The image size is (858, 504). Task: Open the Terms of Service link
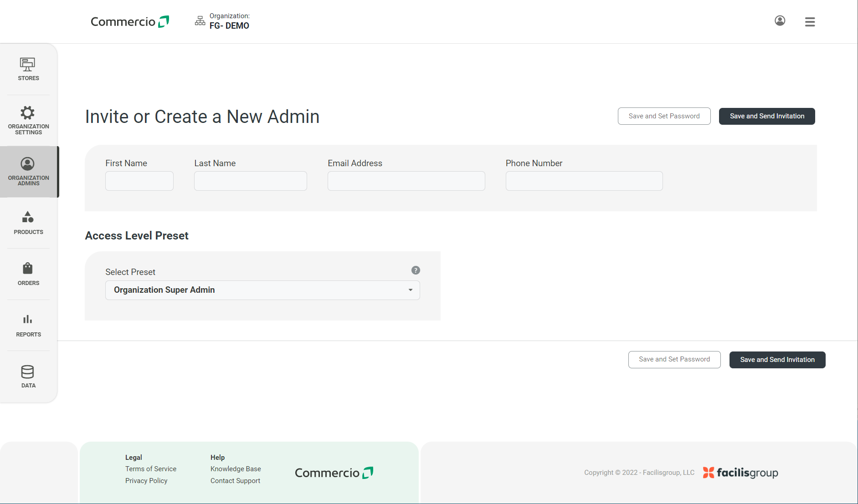[x=150, y=468]
